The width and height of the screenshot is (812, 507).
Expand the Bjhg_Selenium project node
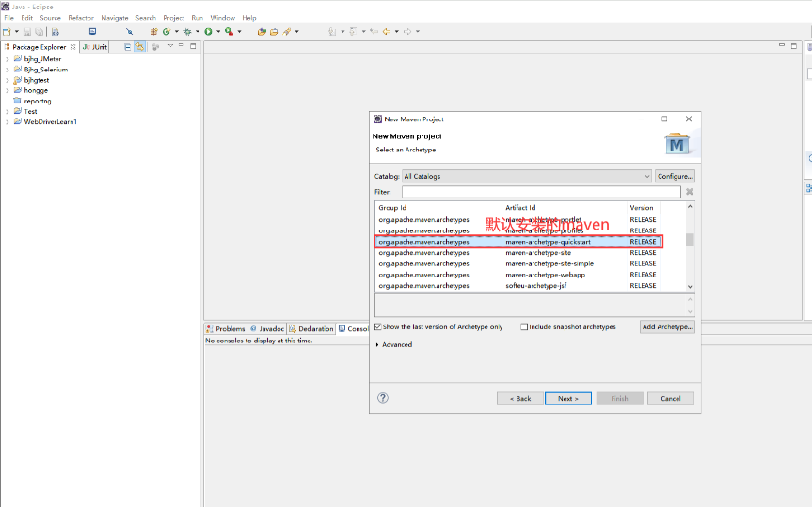8,70
